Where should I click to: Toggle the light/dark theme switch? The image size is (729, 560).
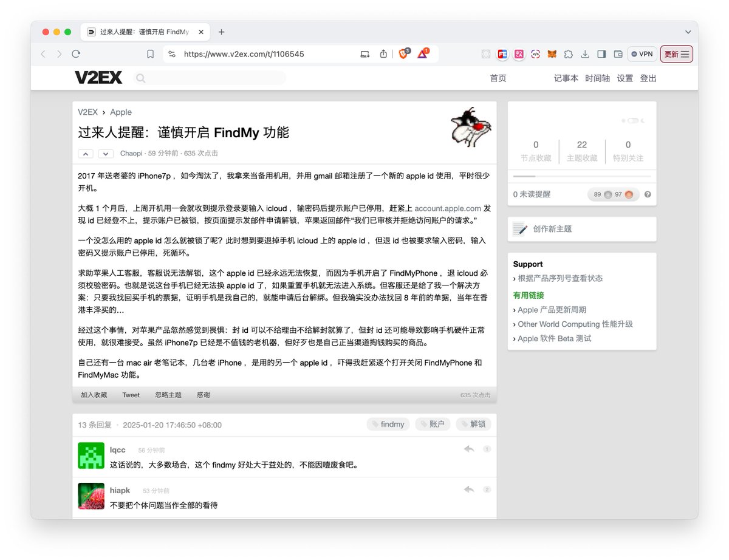click(633, 121)
